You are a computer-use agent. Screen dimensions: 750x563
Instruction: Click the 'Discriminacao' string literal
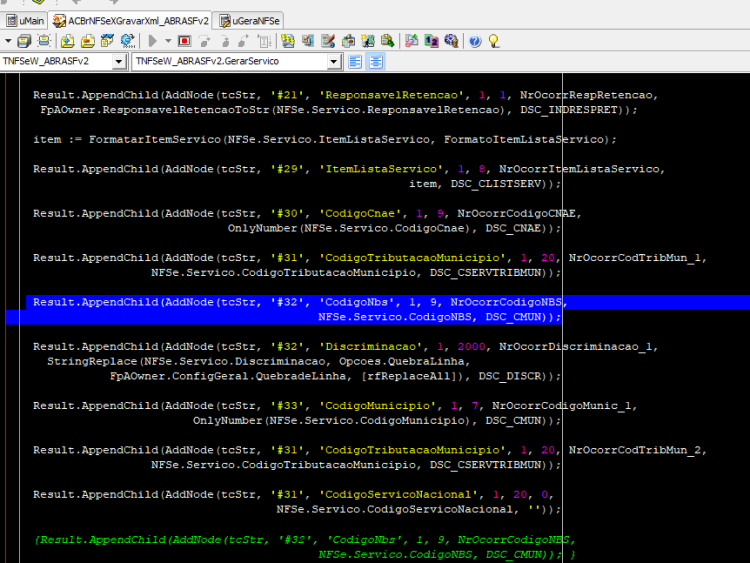[371, 347]
